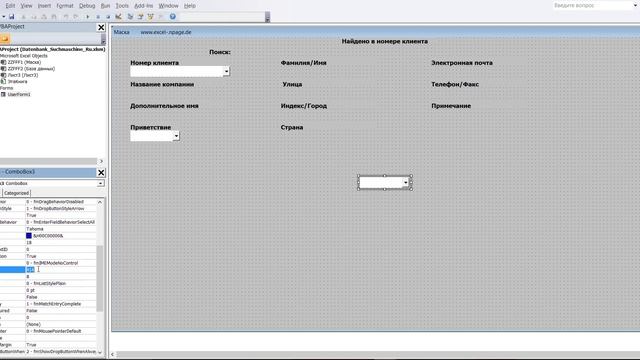Select Лист3 (Лист3) in project tree
The height and width of the screenshot is (360, 640).
pos(22,75)
